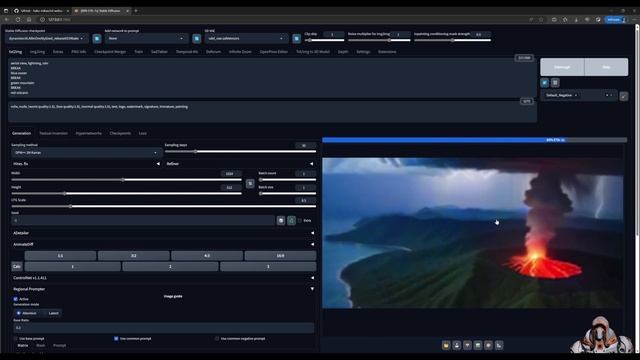Open new browser tab
Screen dimensions: 640x360
pyautogui.click(x=136, y=11)
